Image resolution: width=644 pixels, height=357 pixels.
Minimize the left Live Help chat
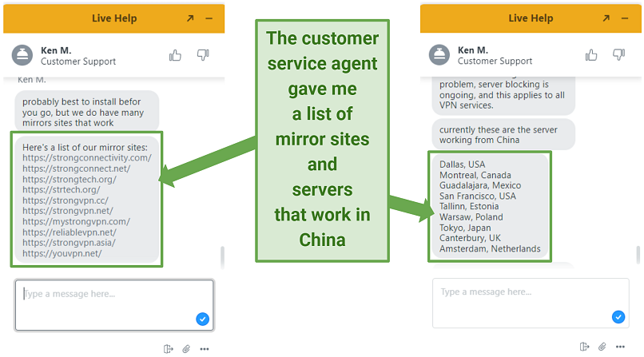pos(209,18)
